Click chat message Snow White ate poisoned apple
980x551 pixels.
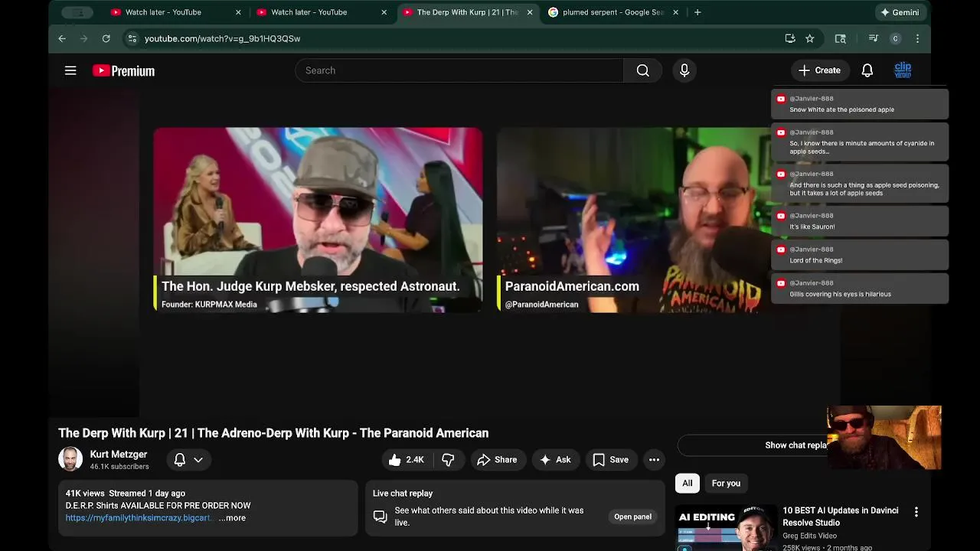tap(860, 104)
